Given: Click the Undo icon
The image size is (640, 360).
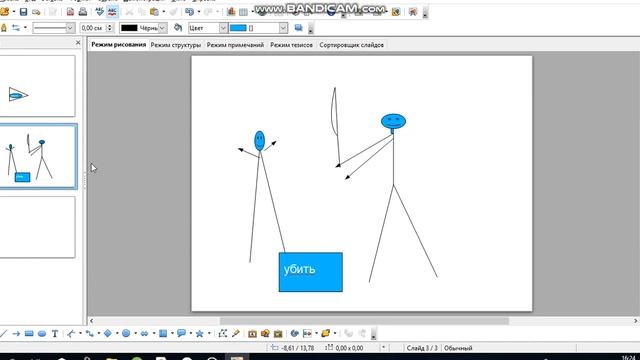Looking at the screenshot, I should (189, 12).
